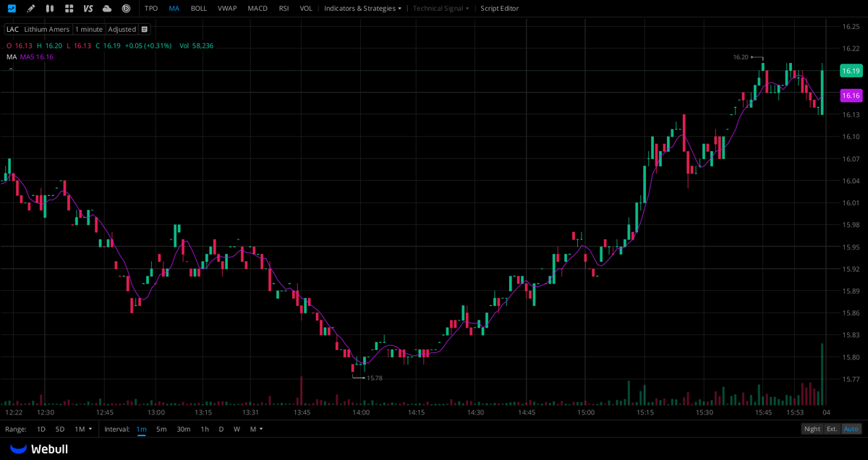Screen dimensions: 868x460
Task: Click the 16.20 high price marker
Action: click(x=741, y=57)
